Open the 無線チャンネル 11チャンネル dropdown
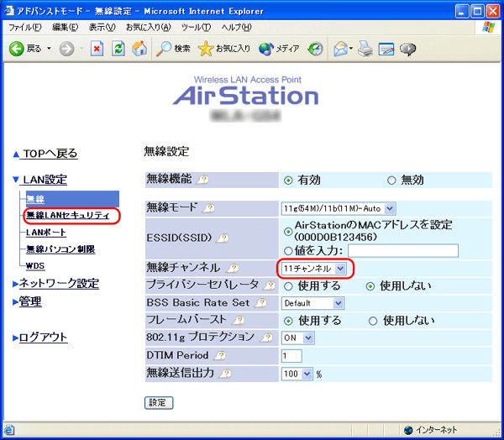504x440 pixels. pyautogui.click(x=314, y=269)
